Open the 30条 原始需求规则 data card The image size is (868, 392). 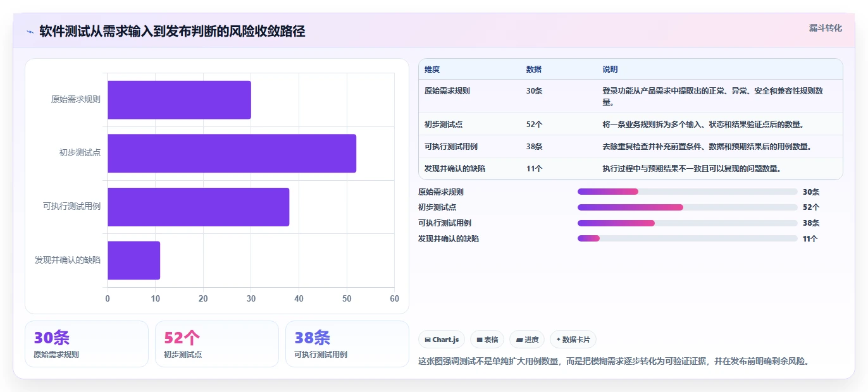87,344
